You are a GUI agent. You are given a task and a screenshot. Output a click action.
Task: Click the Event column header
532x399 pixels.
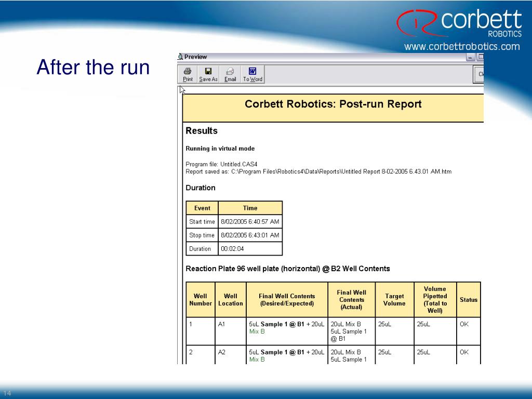click(x=202, y=208)
